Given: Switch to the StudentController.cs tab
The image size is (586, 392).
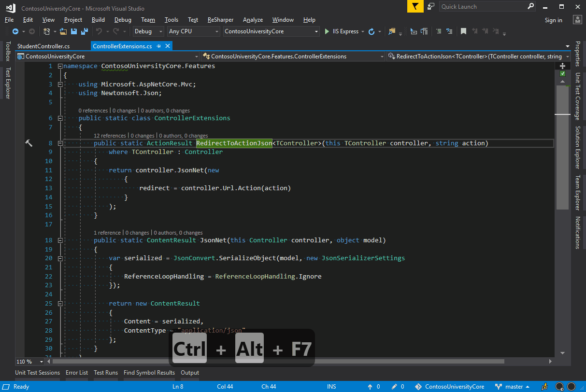Looking at the screenshot, I should [x=43, y=46].
